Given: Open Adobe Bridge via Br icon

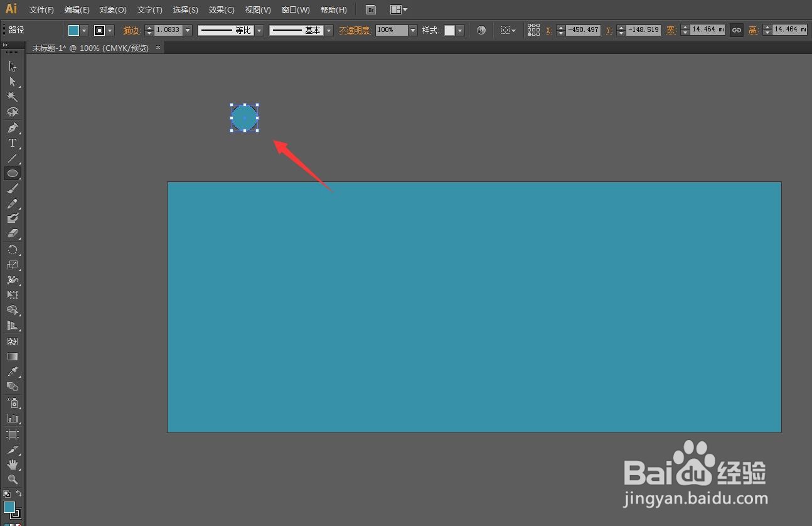Looking at the screenshot, I should pyautogui.click(x=371, y=10).
